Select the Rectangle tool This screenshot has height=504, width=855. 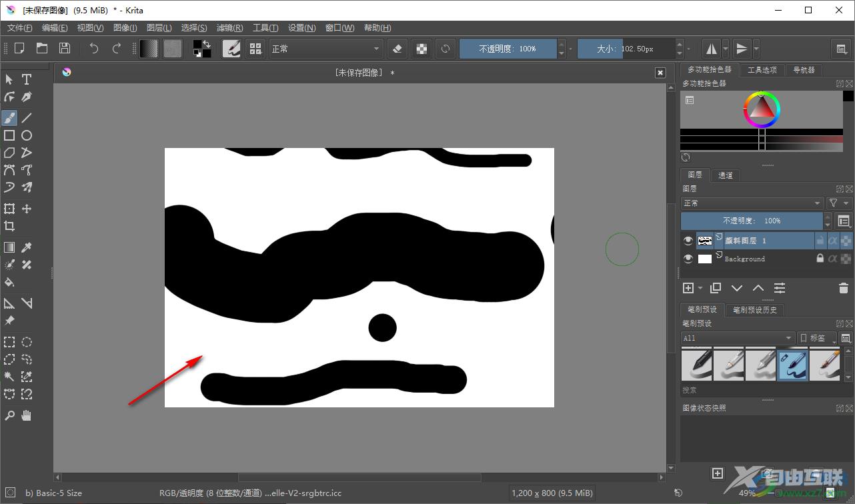[x=9, y=135]
